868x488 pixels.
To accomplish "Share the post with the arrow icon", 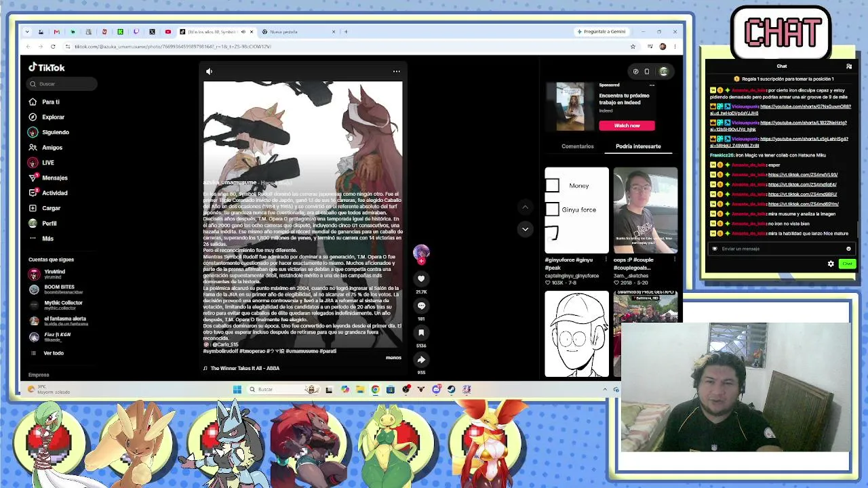I will (x=421, y=360).
